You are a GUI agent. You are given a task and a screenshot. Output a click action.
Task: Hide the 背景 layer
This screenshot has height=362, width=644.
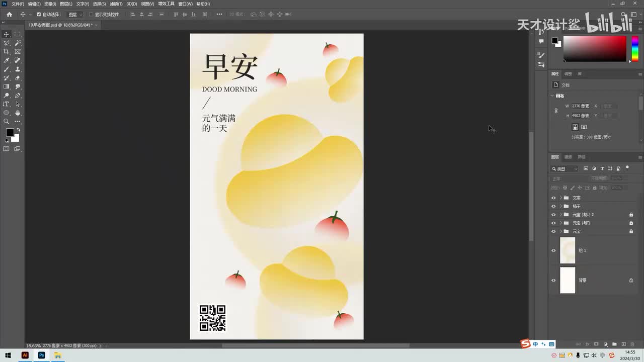click(553, 280)
